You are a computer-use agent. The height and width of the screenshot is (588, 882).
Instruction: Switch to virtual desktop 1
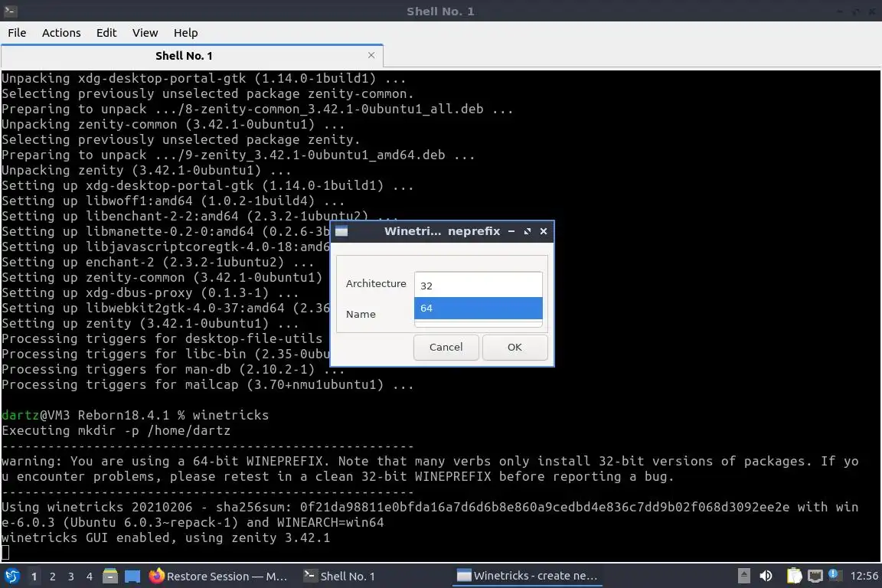point(34,577)
